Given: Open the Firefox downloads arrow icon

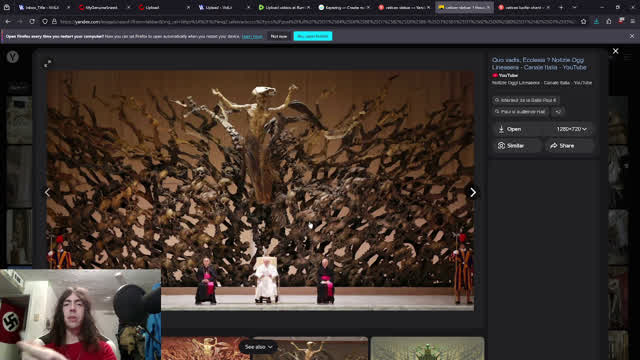Looking at the screenshot, I should tap(596, 22).
